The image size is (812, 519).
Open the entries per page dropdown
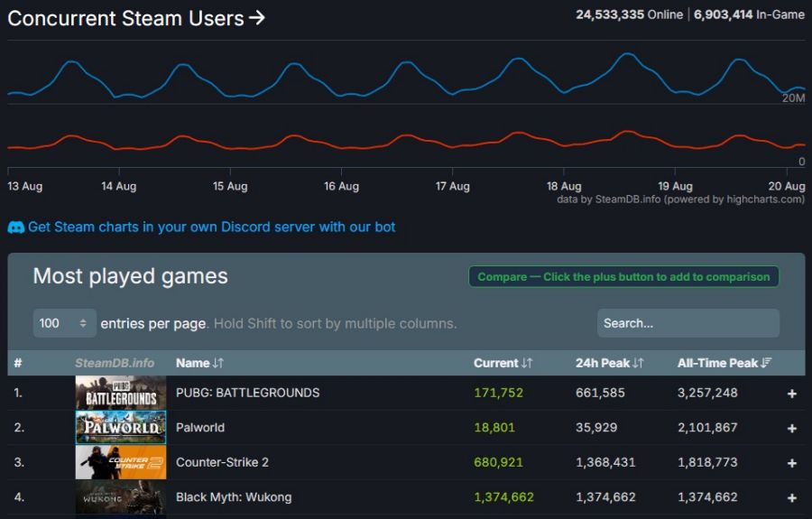click(64, 323)
